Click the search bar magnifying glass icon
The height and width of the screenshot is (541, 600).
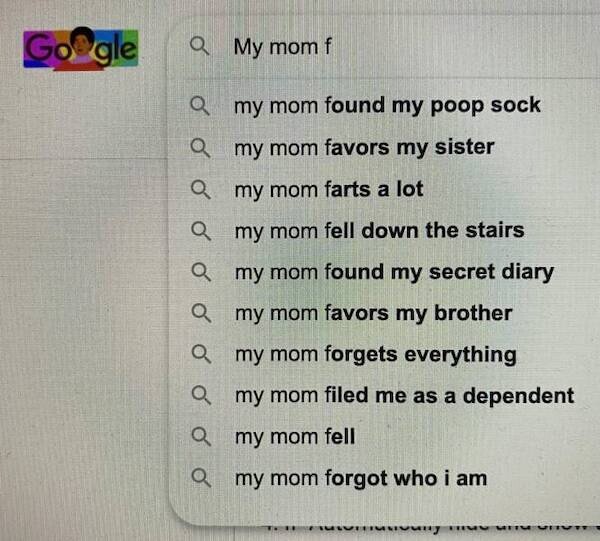[x=199, y=46]
